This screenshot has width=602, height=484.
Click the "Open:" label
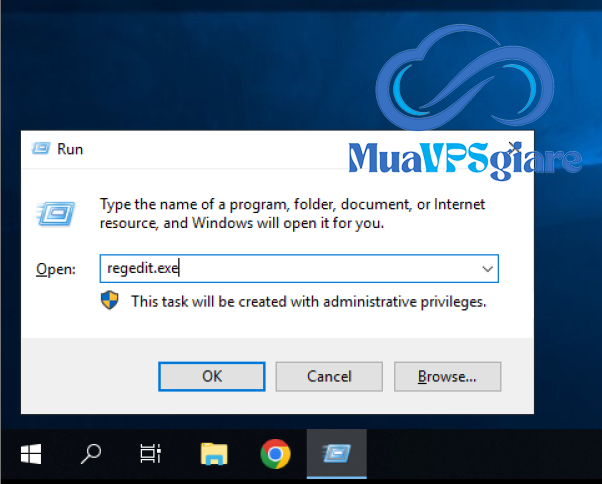[55, 270]
